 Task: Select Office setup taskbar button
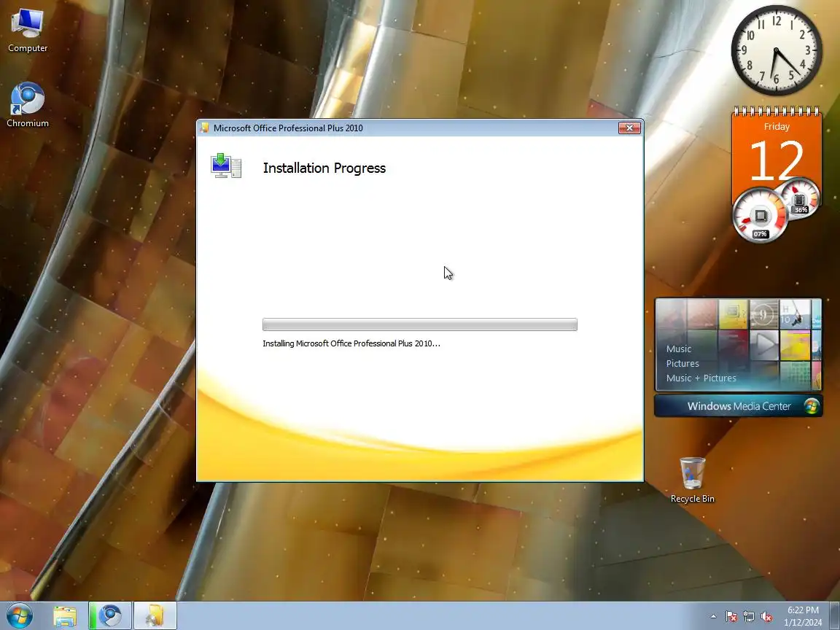155,616
